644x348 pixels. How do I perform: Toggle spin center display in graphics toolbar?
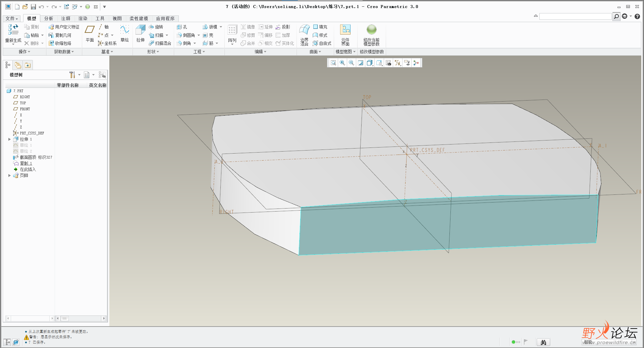click(416, 63)
